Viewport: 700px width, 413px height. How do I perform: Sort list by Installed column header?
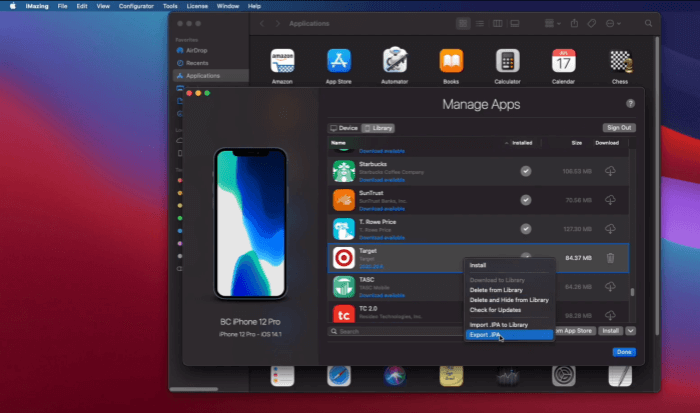click(522, 143)
